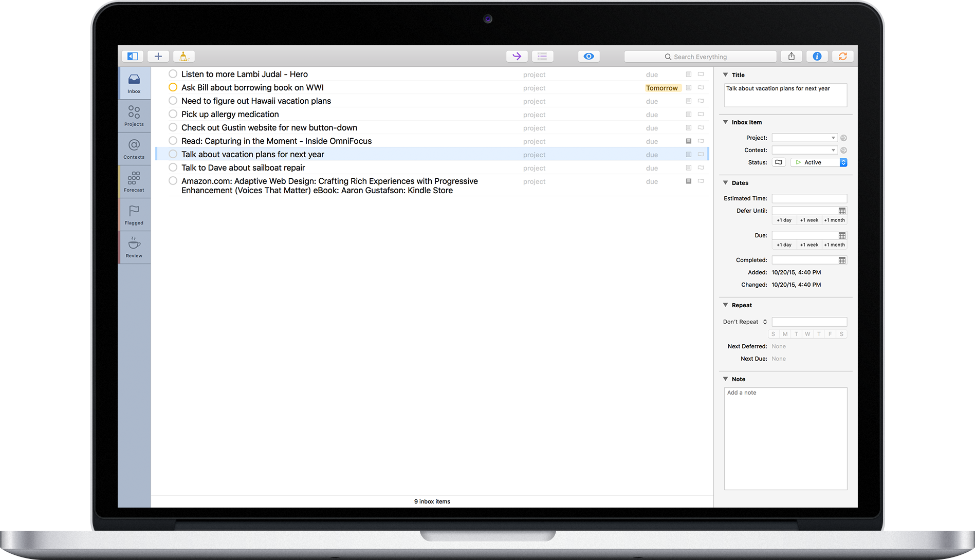The height and width of the screenshot is (560, 975).
Task: Toggle the Inspector info button
Action: click(817, 57)
